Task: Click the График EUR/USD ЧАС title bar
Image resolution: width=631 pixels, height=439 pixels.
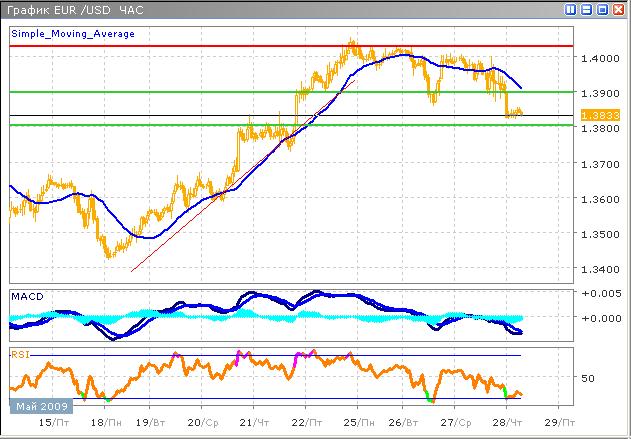Action: [200, 9]
